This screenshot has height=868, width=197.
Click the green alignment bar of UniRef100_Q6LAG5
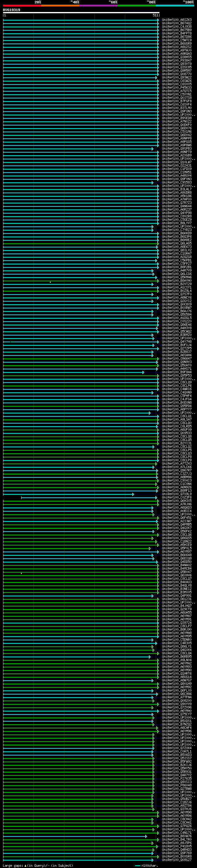click(81, 244)
